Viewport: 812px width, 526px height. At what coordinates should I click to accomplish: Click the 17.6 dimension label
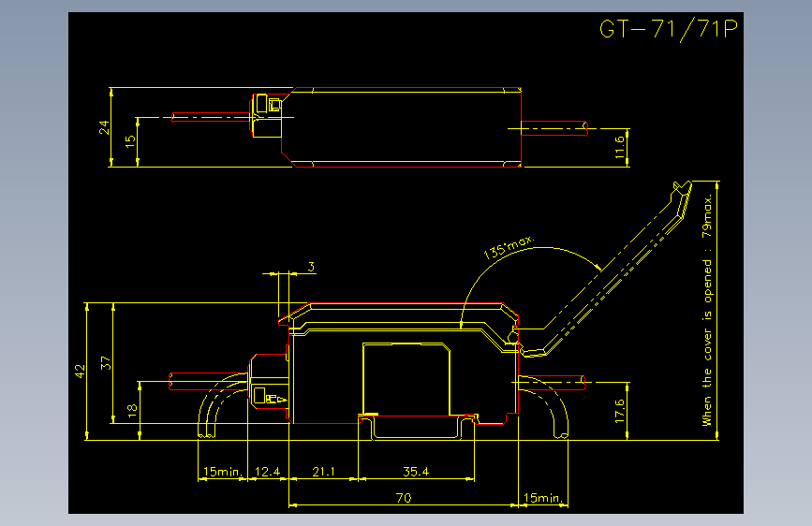619,411
